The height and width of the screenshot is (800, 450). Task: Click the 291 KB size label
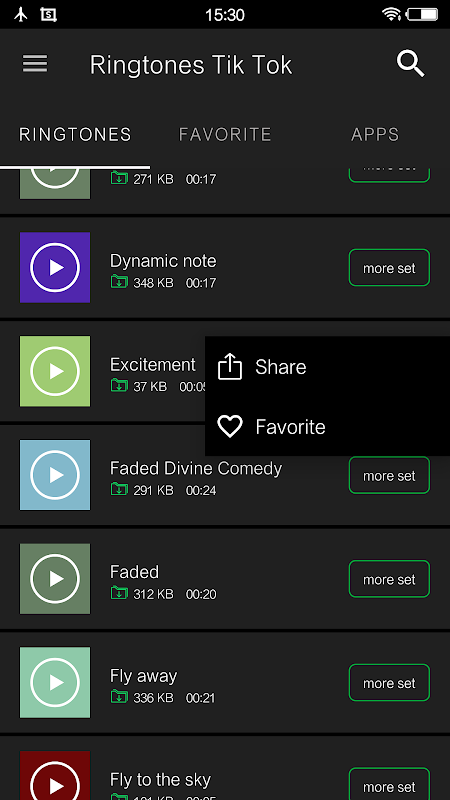[x=153, y=490]
